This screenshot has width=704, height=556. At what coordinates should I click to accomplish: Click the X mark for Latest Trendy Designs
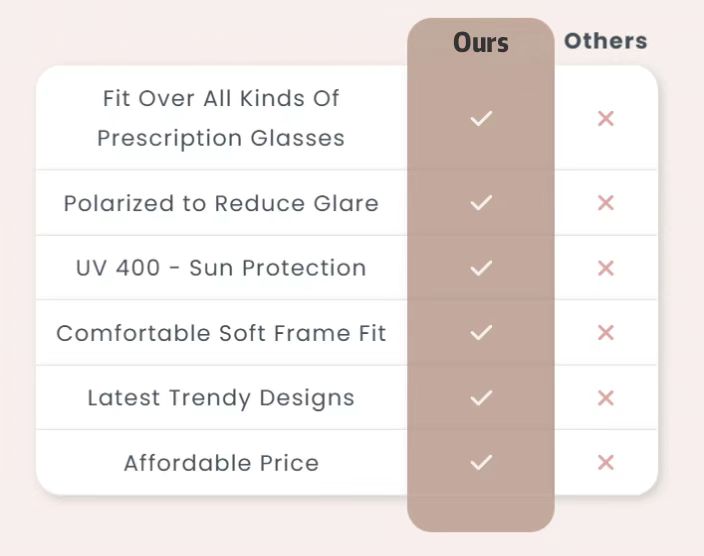(605, 398)
